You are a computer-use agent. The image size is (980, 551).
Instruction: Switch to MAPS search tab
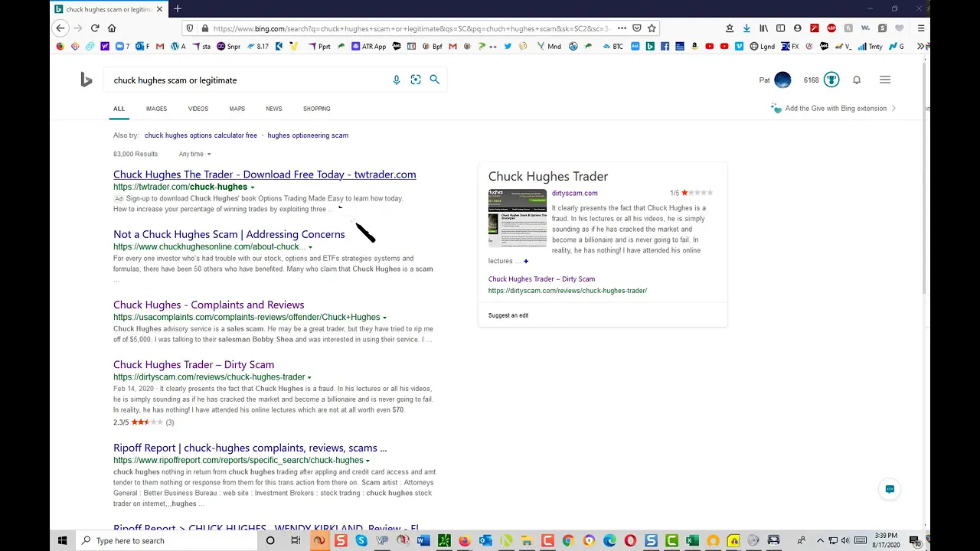point(237,109)
